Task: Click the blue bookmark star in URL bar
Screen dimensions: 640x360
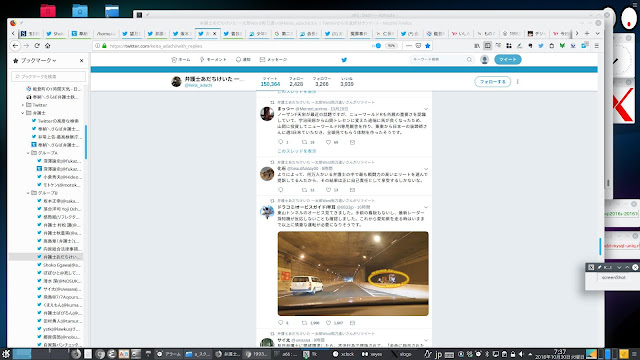Action: 427,46
